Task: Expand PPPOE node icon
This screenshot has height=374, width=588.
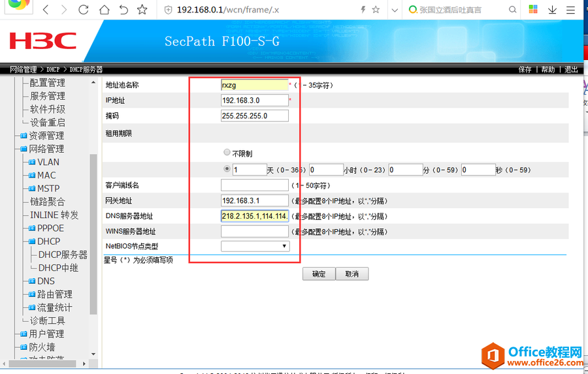Action: [x=32, y=228]
